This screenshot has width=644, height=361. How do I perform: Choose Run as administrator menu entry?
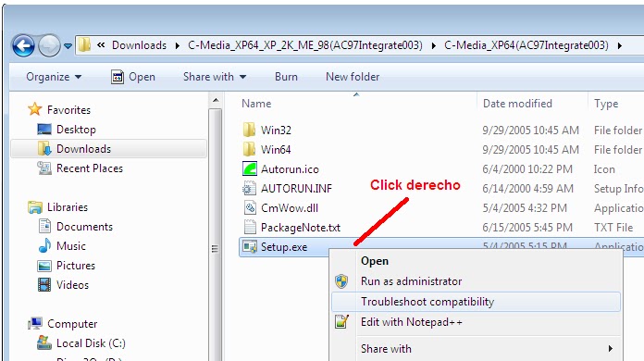point(476,281)
